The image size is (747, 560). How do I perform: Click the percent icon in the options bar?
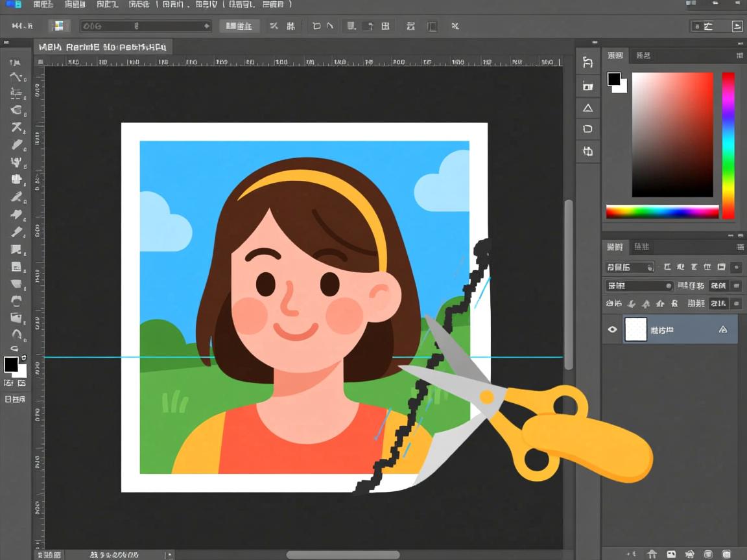tap(455, 26)
